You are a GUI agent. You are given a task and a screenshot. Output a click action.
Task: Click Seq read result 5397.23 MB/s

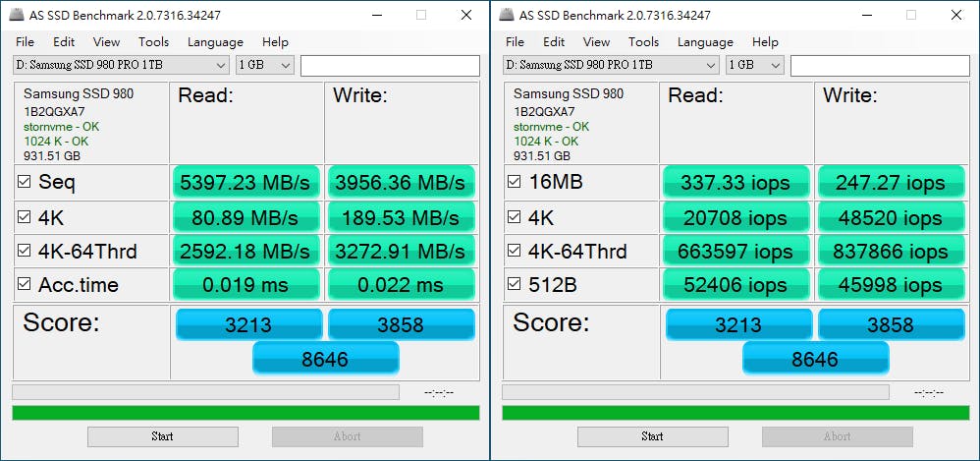246,182
